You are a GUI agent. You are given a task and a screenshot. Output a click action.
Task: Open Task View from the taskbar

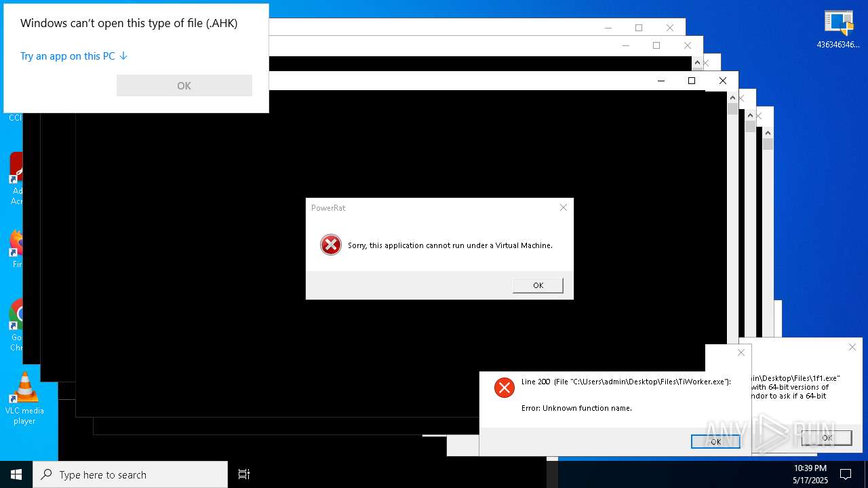click(244, 474)
